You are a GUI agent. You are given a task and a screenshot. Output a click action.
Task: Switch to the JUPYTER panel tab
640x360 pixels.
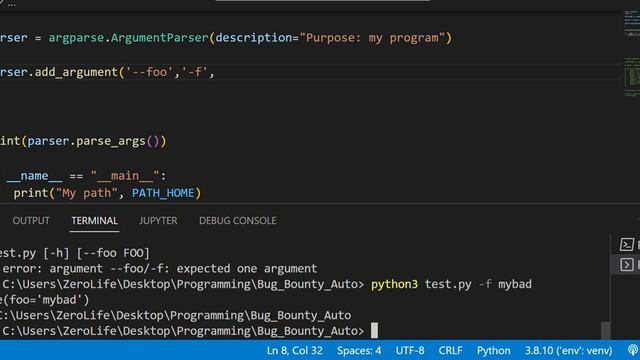pyautogui.click(x=158, y=221)
